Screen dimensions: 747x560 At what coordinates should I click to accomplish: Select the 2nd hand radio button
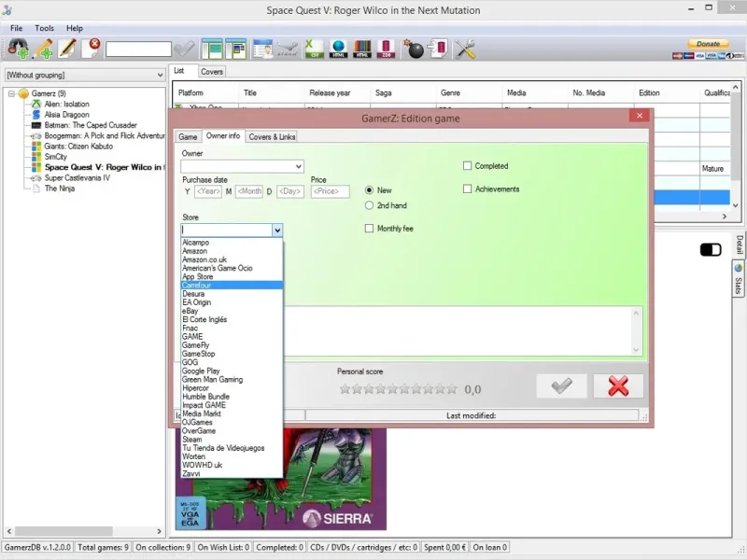[369, 205]
